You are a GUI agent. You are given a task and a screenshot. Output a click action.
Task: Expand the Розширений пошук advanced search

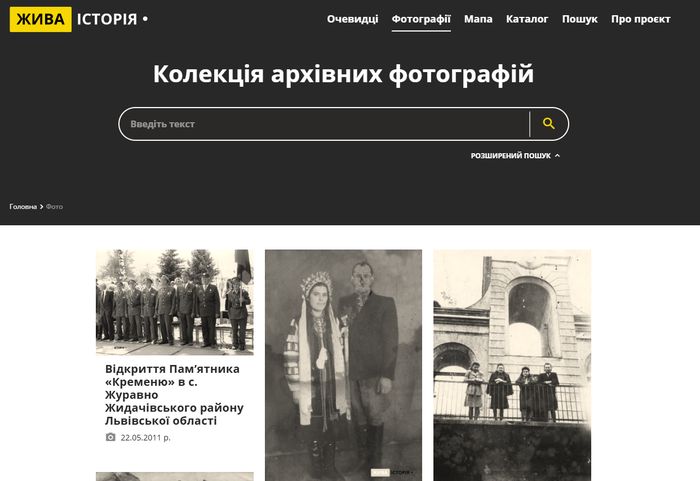(515, 156)
